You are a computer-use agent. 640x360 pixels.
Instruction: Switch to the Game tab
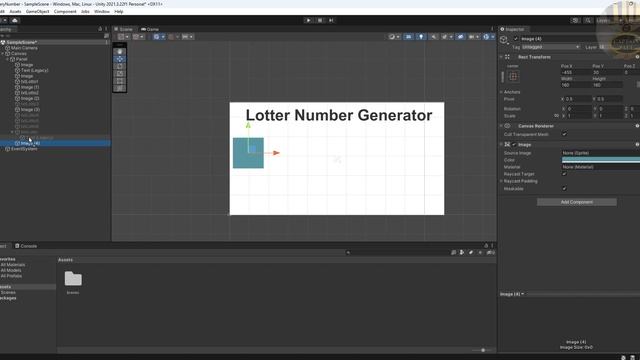150,29
